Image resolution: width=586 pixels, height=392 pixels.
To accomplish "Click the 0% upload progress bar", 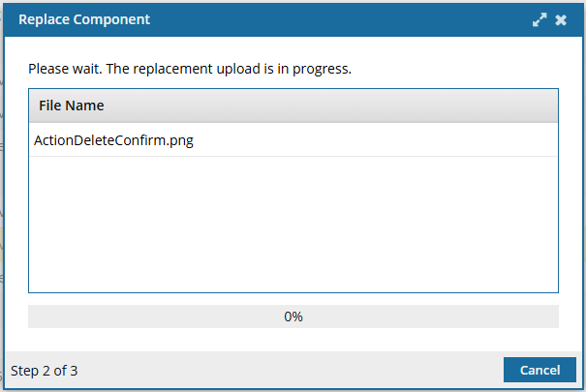I will [293, 317].
